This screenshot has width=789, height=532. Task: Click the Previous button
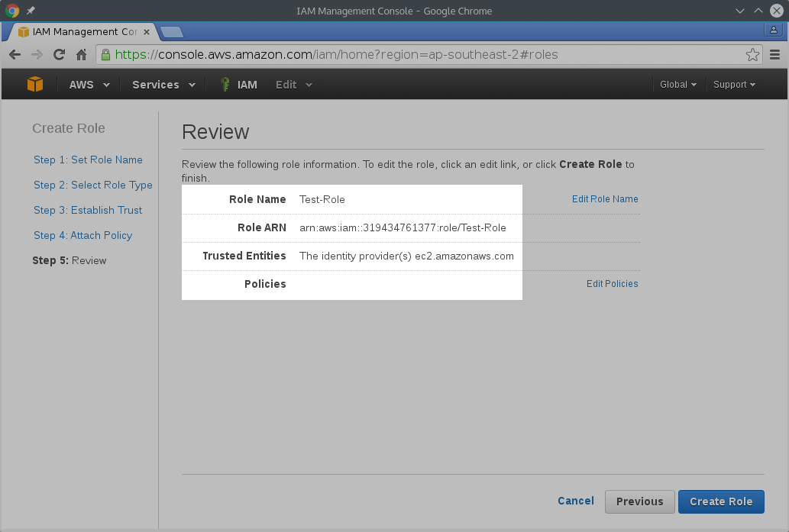pos(639,501)
